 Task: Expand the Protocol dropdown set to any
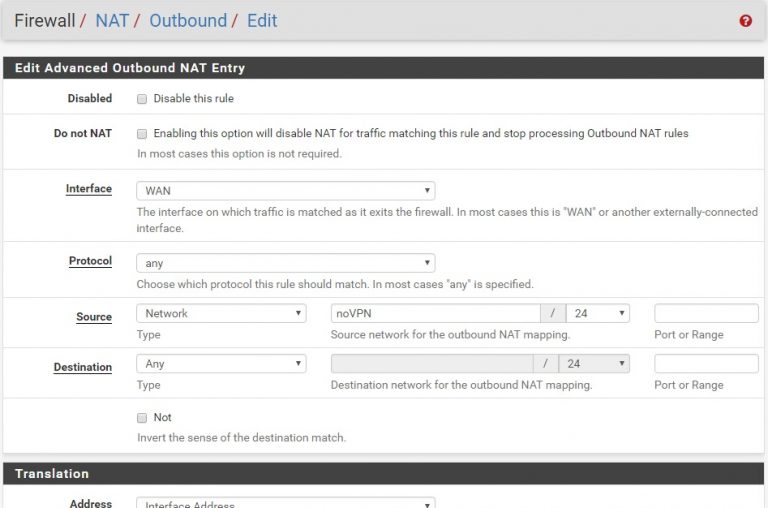click(285, 264)
